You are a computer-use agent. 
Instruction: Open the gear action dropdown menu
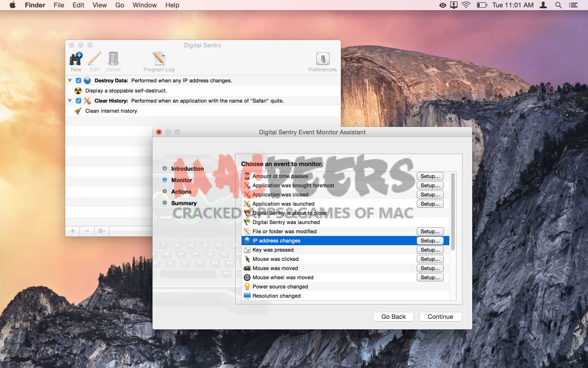coord(101,231)
